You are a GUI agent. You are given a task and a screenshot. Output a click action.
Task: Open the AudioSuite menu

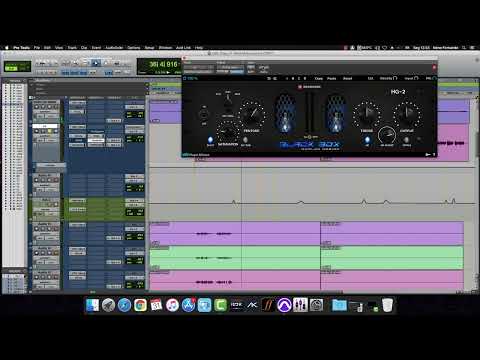(114, 48)
